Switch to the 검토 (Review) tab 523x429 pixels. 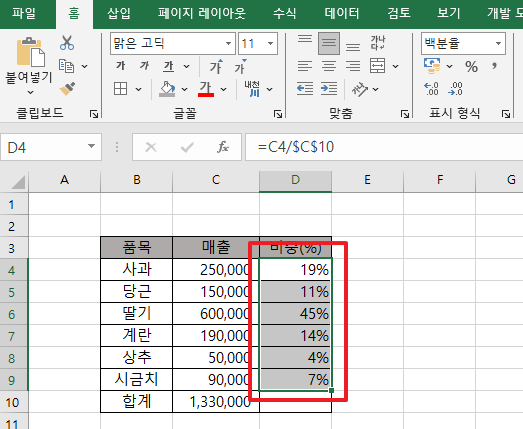click(399, 13)
